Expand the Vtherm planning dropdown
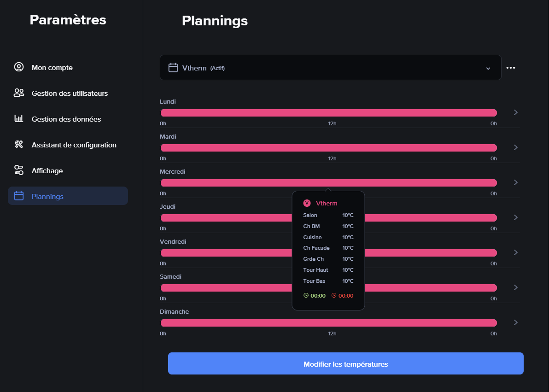Screen dimensions: 549x392 pyautogui.click(x=488, y=68)
